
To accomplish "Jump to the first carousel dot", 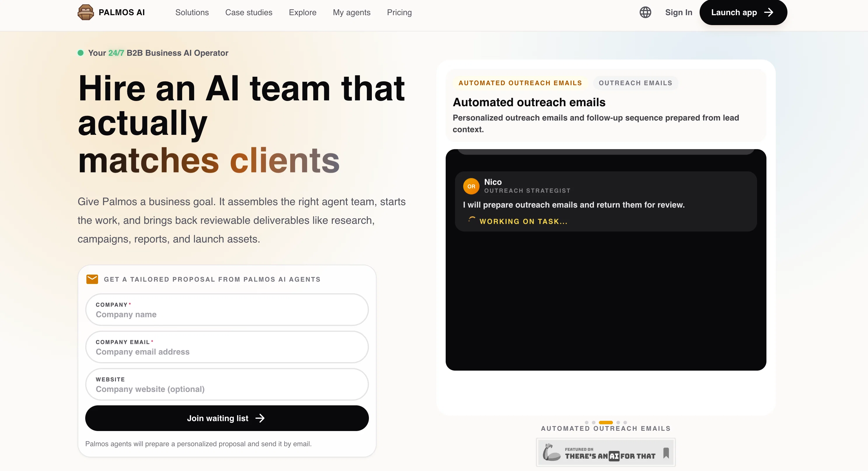I will coord(587,423).
